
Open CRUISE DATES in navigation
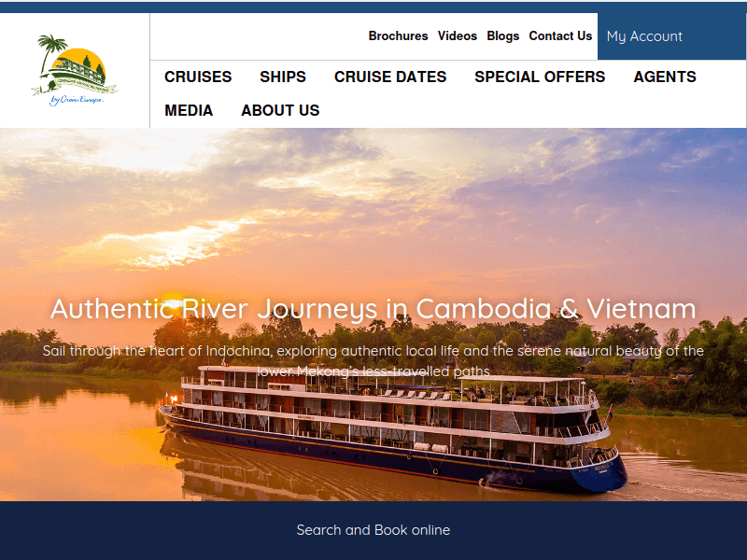point(390,77)
